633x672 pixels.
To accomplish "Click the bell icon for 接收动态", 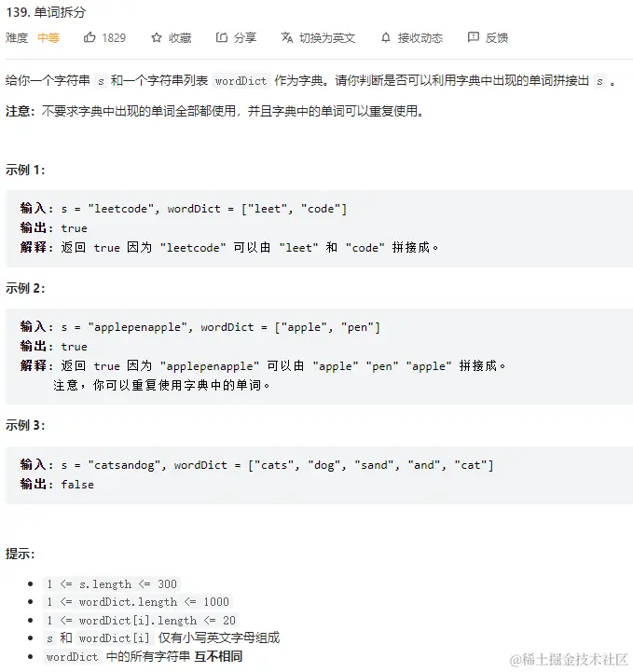I will click(x=386, y=37).
